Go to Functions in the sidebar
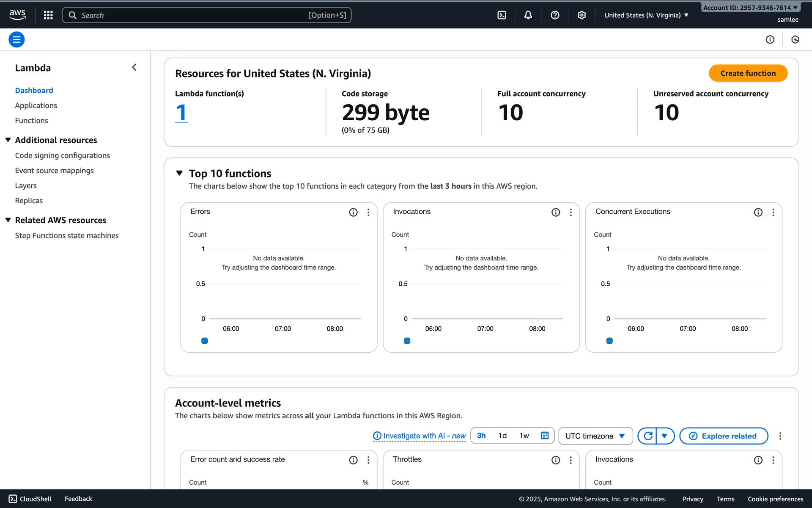The width and height of the screenshot is (812, 508). pos(31,121)
